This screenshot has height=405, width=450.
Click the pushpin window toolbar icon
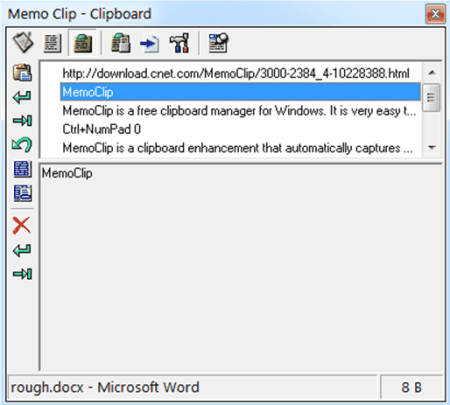pos(218,43)
